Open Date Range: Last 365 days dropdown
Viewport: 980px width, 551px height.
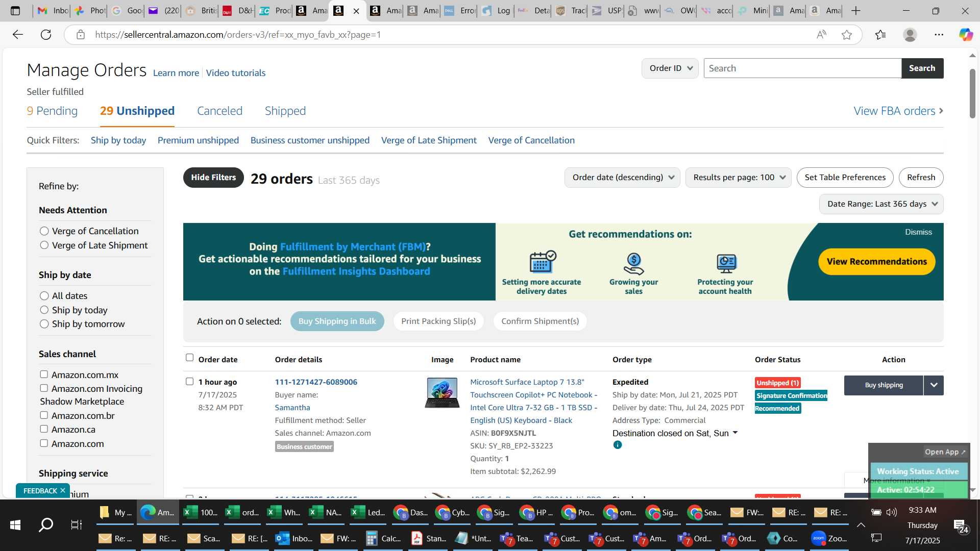point(881,204)
